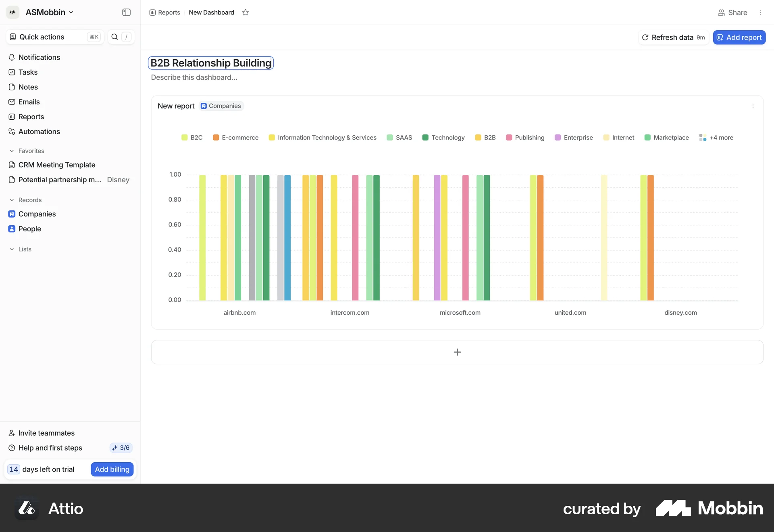Open the Automations section

39,131
